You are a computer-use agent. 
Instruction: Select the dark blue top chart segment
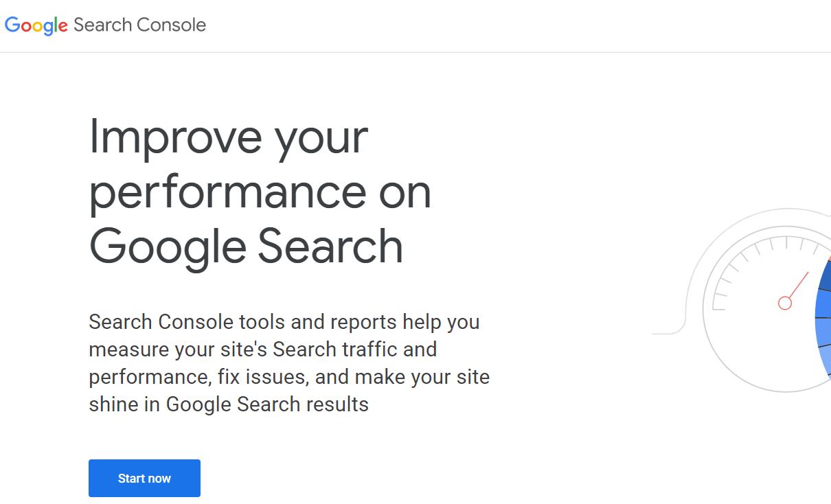point(823,276)
